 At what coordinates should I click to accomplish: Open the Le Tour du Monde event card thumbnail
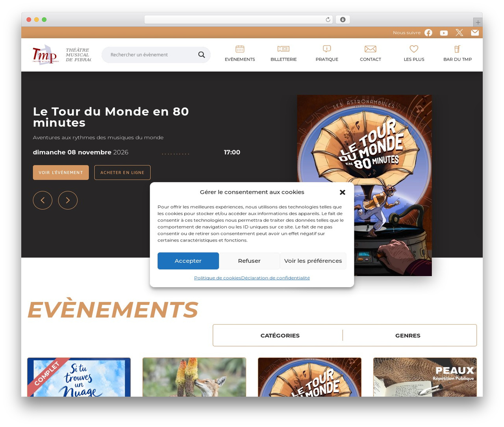(x=309, y=377)
